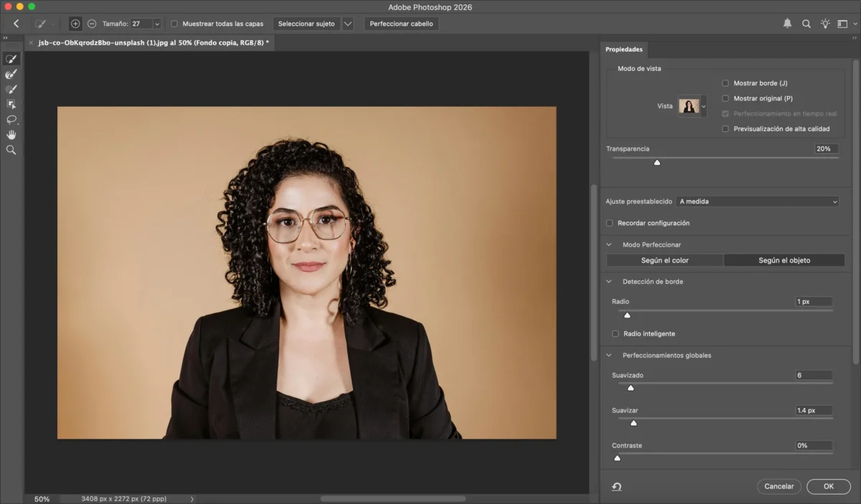Select the Object Selection tool
This screenshot has width=861, height=504.
[11, 104]
